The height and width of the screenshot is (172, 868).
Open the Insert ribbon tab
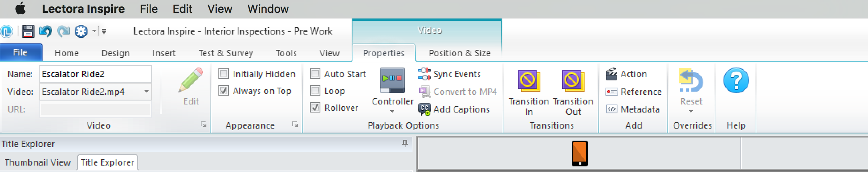[164, 53]
